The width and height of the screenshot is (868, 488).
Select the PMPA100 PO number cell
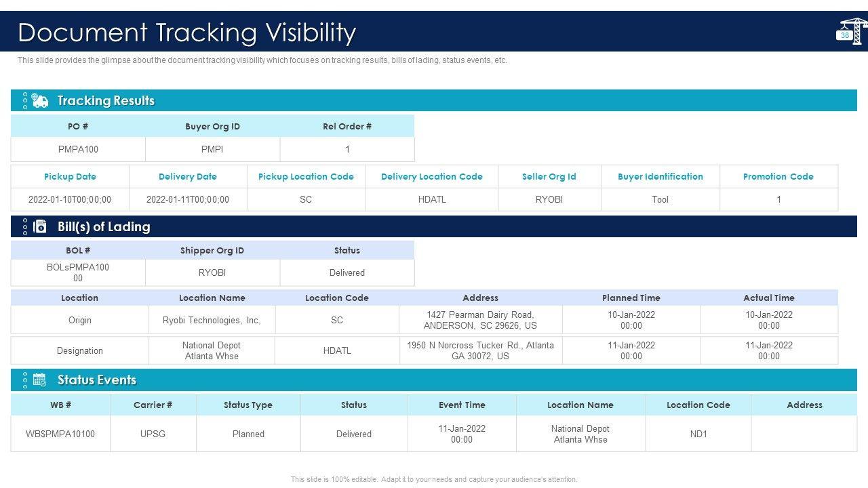[x=78, y=149]
